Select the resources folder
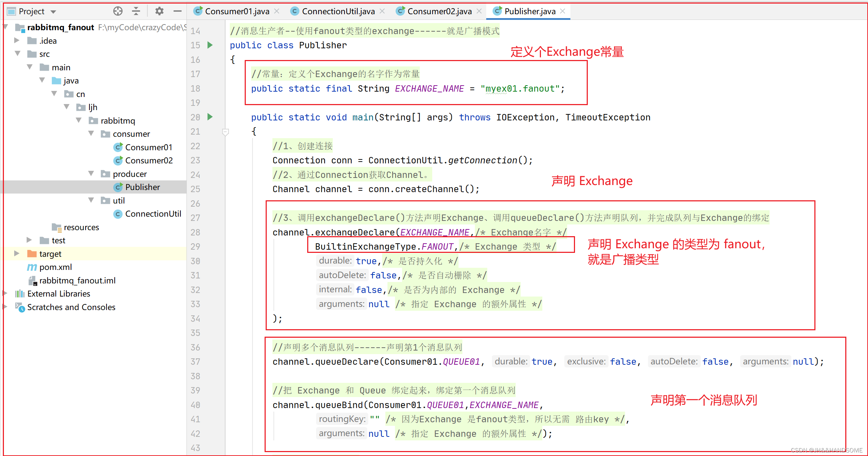Image resolution: width=868 pixels, height=456 pixels. (81, 227)
